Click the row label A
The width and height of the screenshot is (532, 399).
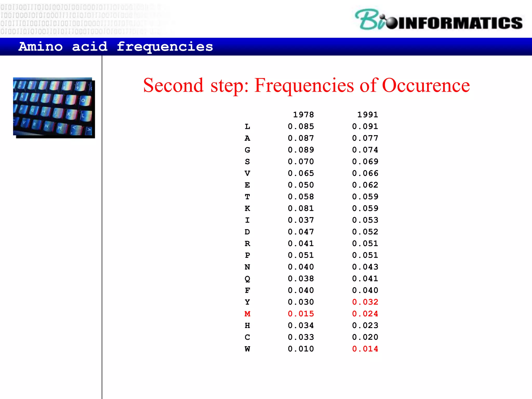[247, 138]
